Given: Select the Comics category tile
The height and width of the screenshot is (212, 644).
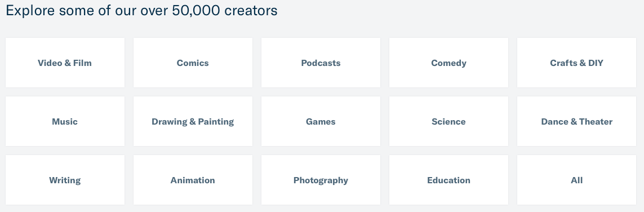Looking at the screenshot, I should (193, 63).
